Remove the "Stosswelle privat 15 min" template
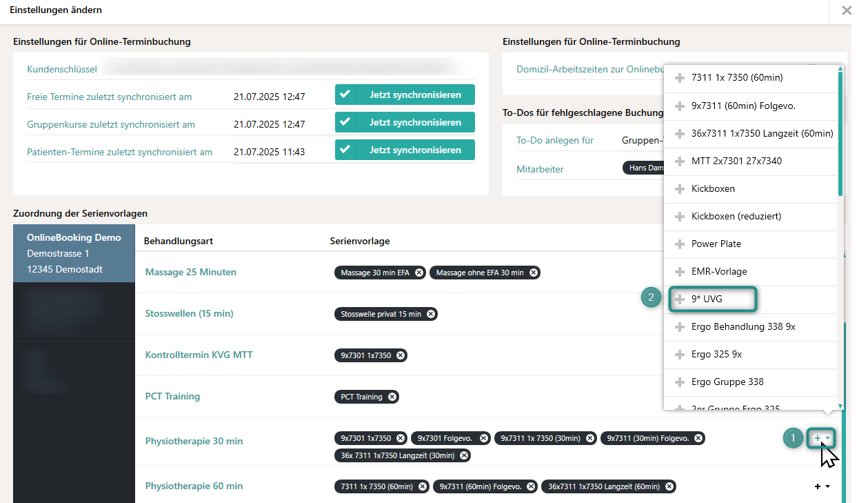 (x=432, y=313)
